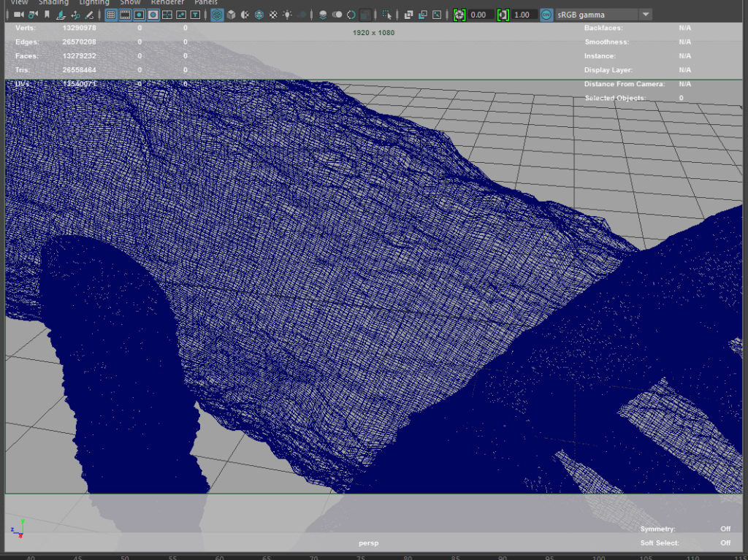Screen dimensions: 748x560
Task: Toggle the Safe Title overlay
Action: click(x=195, y=15)
